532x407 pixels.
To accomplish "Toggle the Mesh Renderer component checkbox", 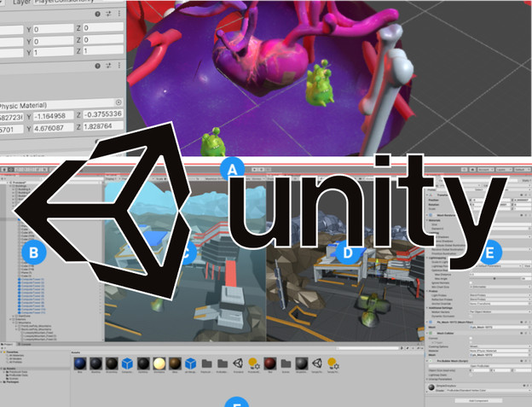I will (432, 215).
